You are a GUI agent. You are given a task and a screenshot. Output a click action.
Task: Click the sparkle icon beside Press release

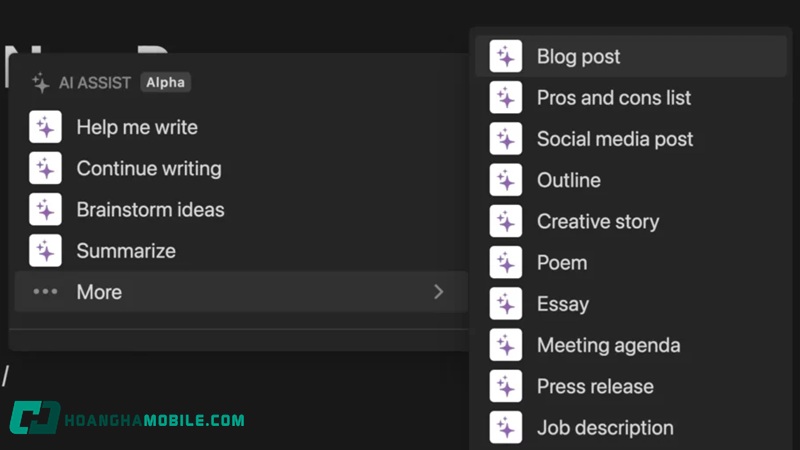[506, 387]
